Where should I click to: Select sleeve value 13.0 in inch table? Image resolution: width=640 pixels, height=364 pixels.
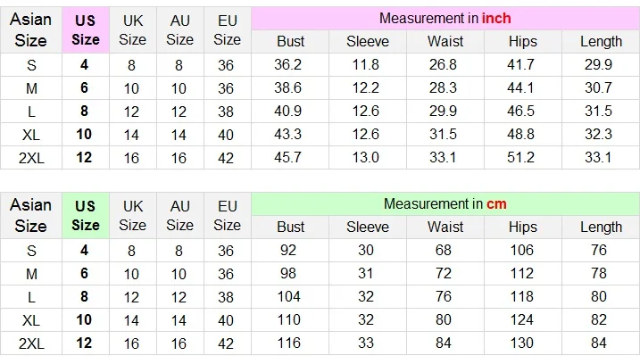[366, 158]
